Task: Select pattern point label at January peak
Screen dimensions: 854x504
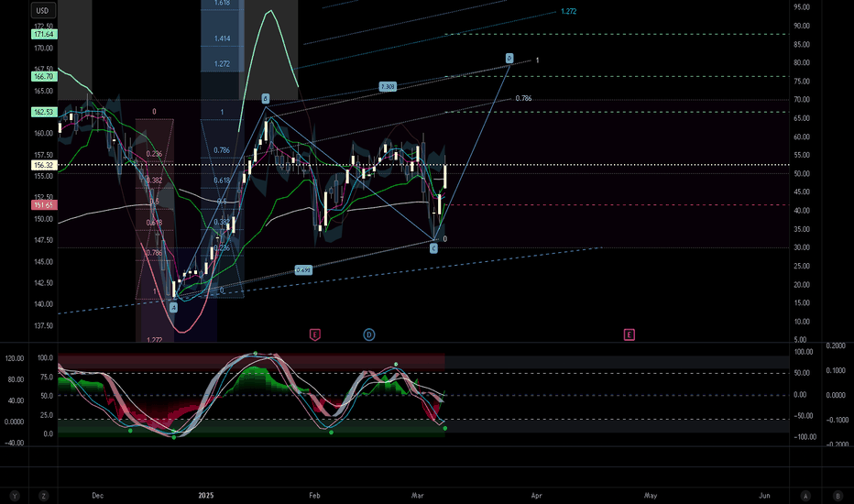Action: click(265, 99)
